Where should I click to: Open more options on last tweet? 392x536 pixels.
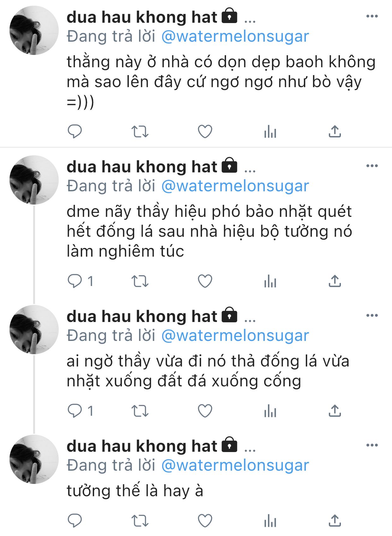[x=372, y=445]
